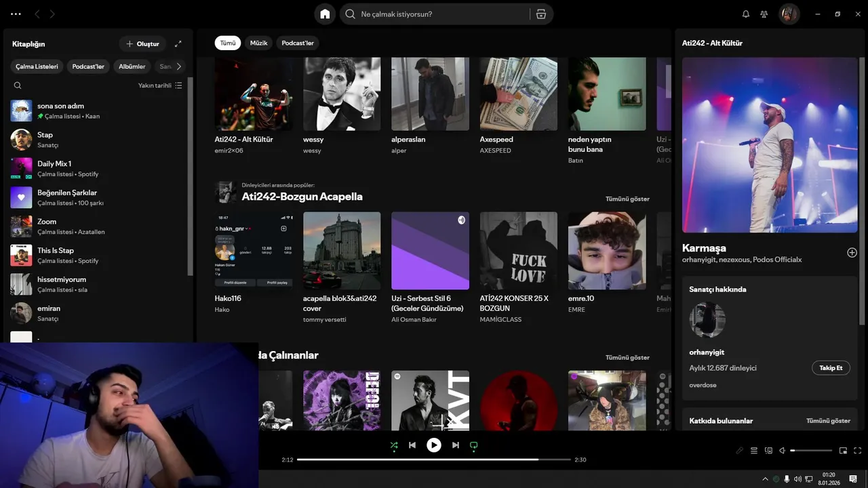Search within the library with magnifier icon

tap(18, 85)
